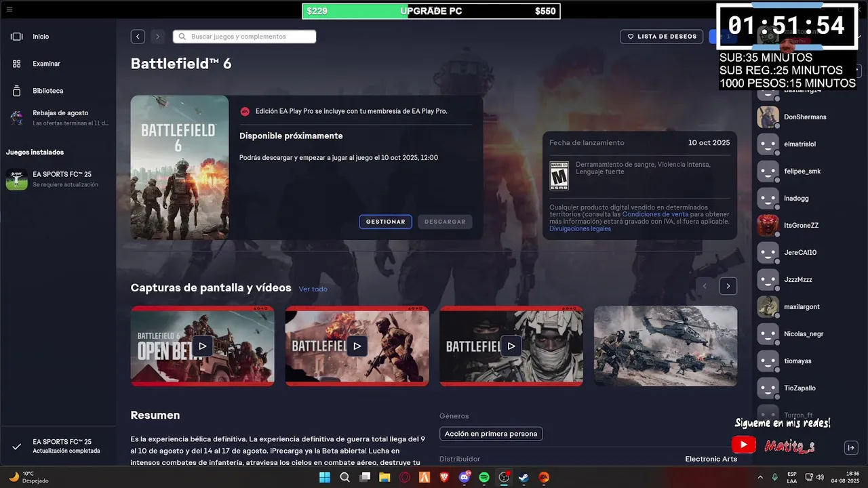Collapse the friends panel arrow button
Screen dimensions: 868x488
pos(851,447)
